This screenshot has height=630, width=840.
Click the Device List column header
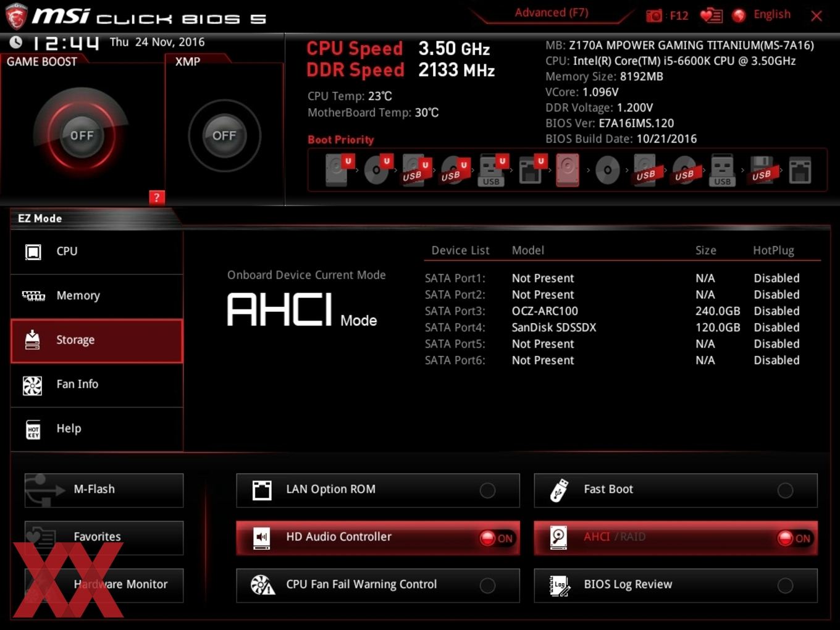click(x=460, y=251)
